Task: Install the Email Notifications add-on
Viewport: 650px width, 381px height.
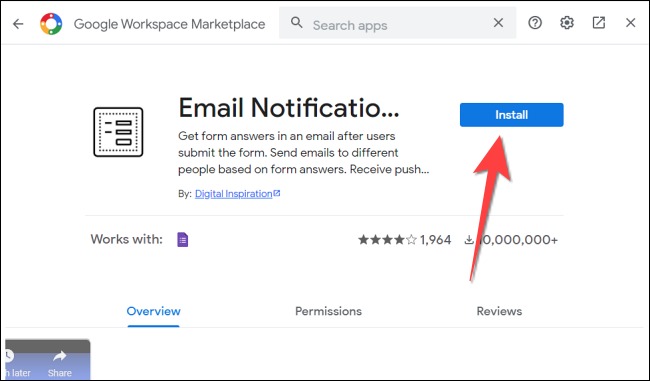Action: pyautogui.click(x=512, y=115)
